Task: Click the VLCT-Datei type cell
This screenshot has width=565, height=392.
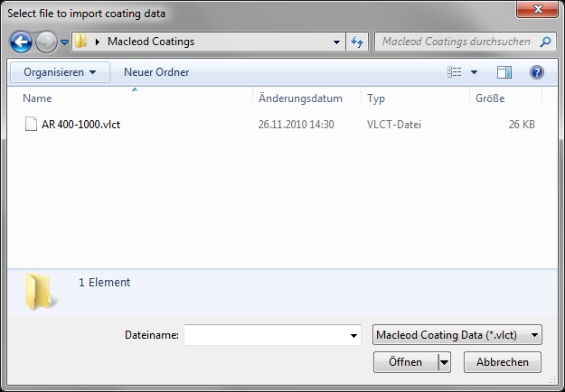Action: pyautogui.click(x=394, y=125)
